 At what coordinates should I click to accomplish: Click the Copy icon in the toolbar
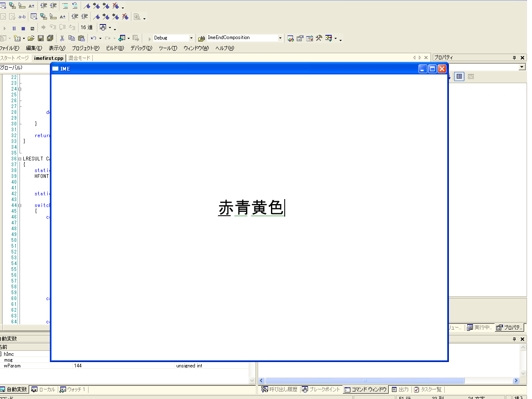click(x=71, y=38)
